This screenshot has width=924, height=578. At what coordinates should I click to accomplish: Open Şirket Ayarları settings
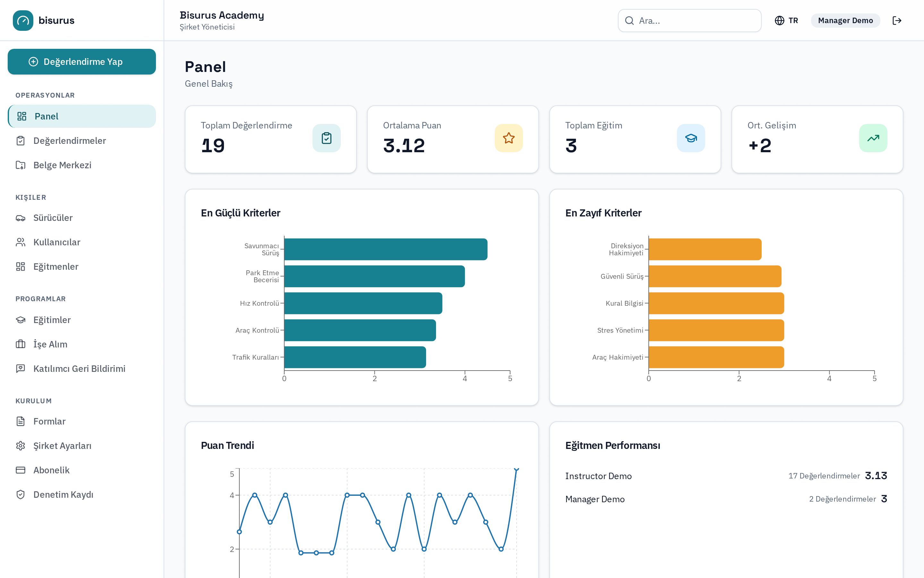click(82, 446)
